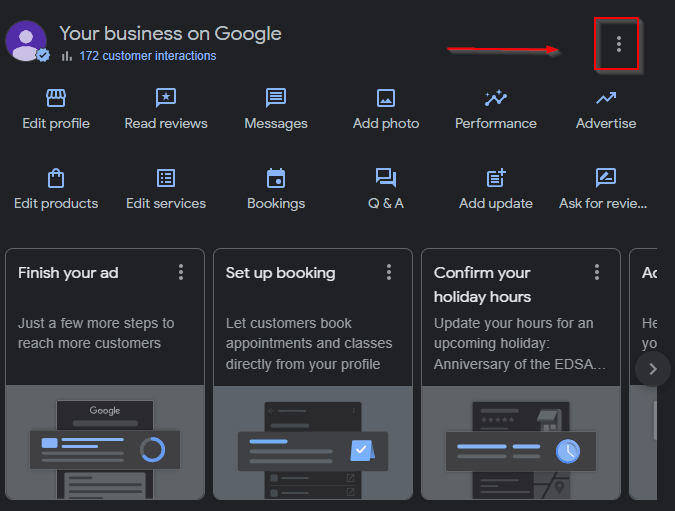This screenshot has height=511, width=675.
Task: Open the Q & A icon
Action: 386,178
